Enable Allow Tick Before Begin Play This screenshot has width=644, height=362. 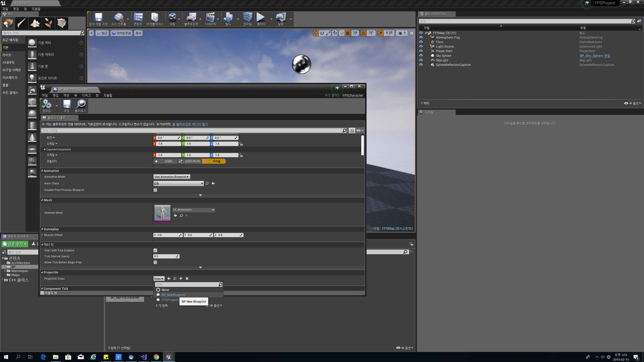(x=155, y=262)
